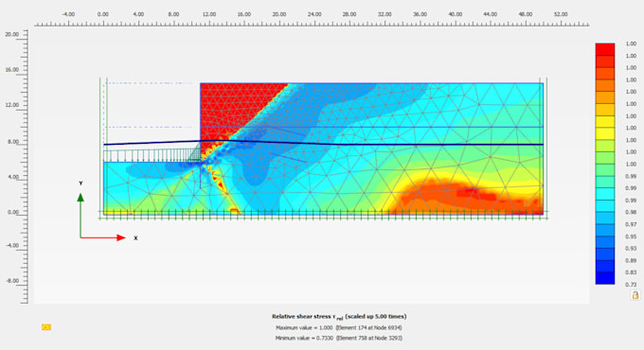Image resolution: width=644 pixels, height=350 pixels.
Task: Click the Y axis label
Action: pyautogui.click(x=80, y=184)
